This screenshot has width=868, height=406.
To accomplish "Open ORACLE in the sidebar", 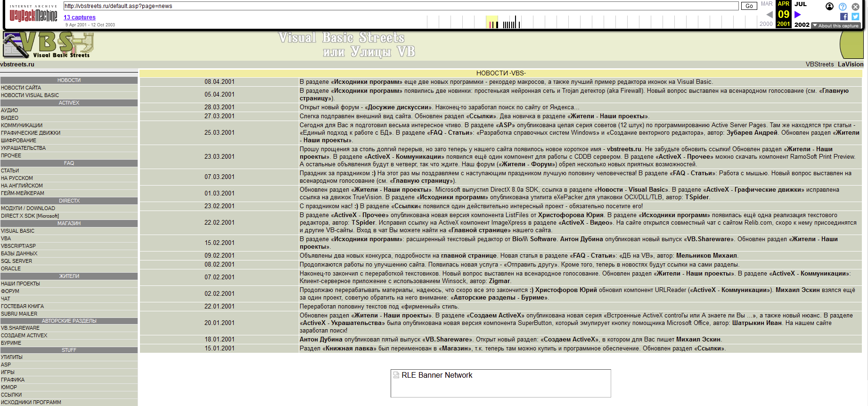I will [11, 268].
